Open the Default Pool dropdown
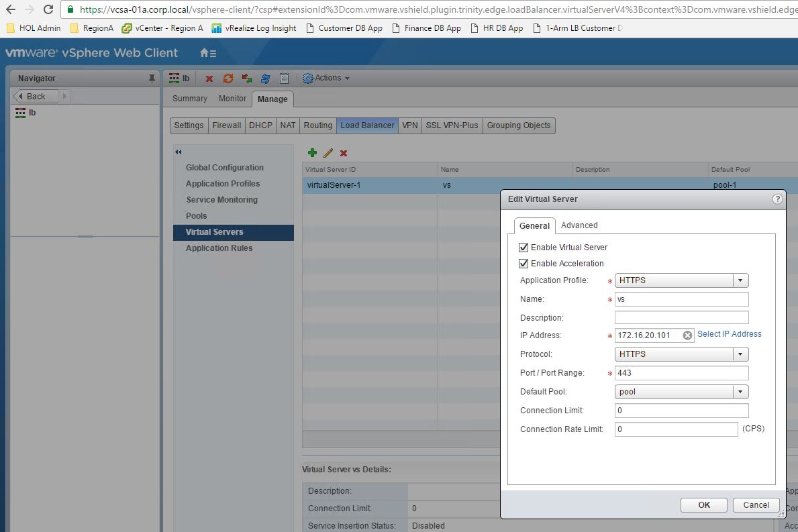The width and height of the screenshot is (798, 532). click(x=740, y=392)
